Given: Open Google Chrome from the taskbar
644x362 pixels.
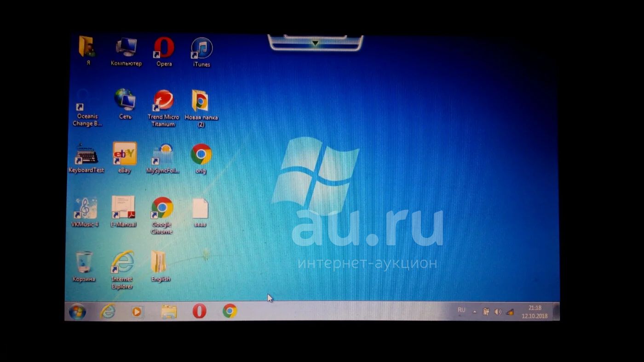Looking at the screenshot, I should [x=230, y=311].
